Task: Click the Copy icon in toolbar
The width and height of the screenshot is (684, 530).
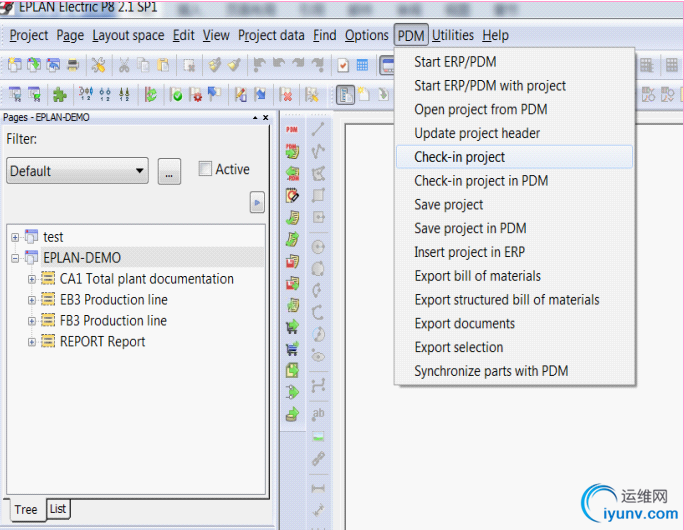Action: (x=144, y=65)
